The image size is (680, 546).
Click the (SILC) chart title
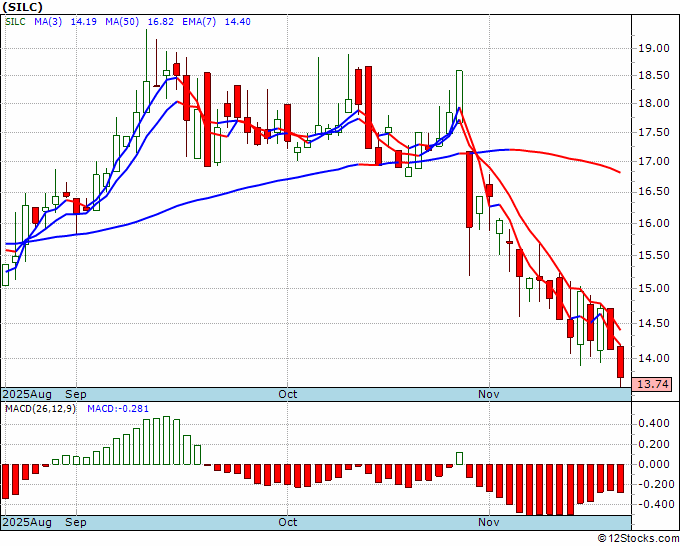coord(23,7)
